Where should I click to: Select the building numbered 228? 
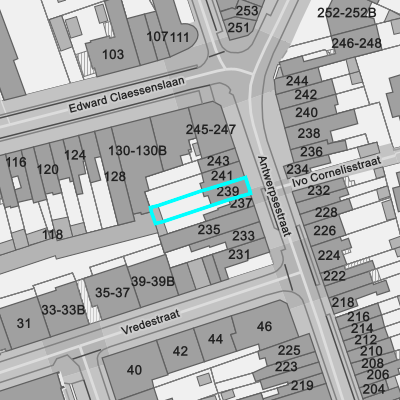click(x=326, y=212)
